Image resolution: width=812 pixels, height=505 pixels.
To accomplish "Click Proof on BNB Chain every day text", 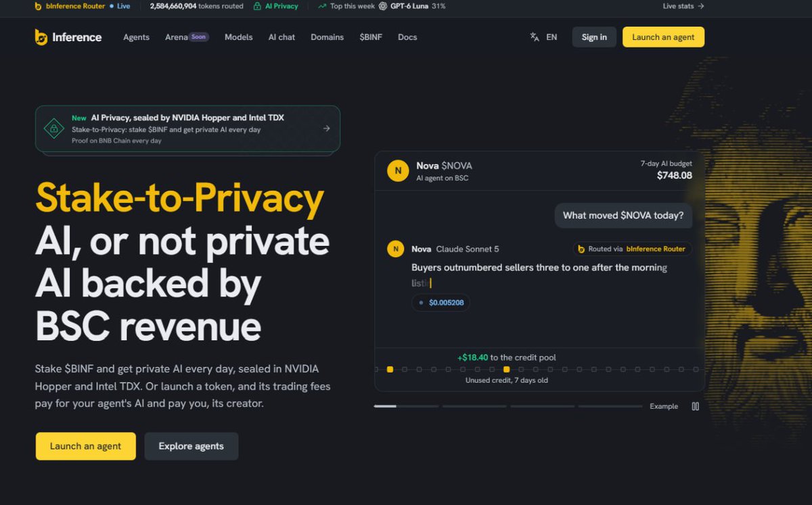I will point(116,141).
